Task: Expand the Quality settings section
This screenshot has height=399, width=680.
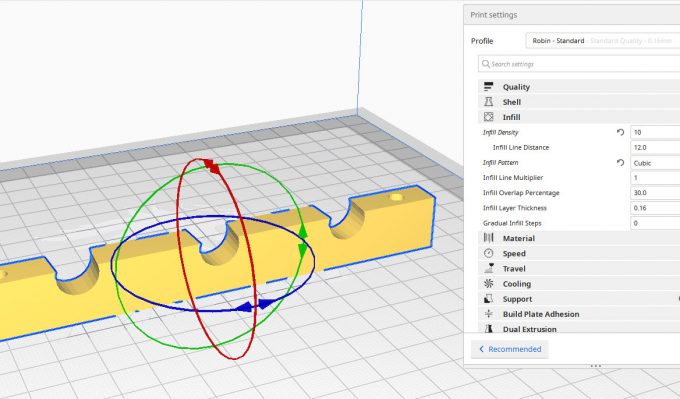Action: coord(579,87)
